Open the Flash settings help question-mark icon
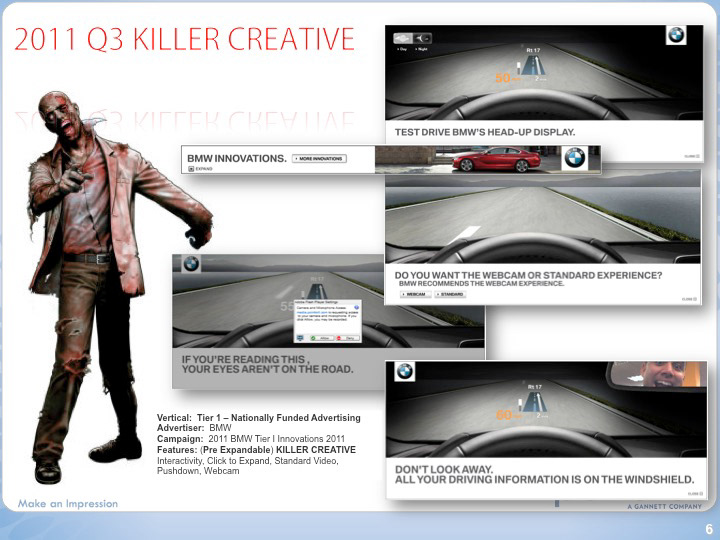This screenshot has width=720, height=540. (x=357, y=307)
